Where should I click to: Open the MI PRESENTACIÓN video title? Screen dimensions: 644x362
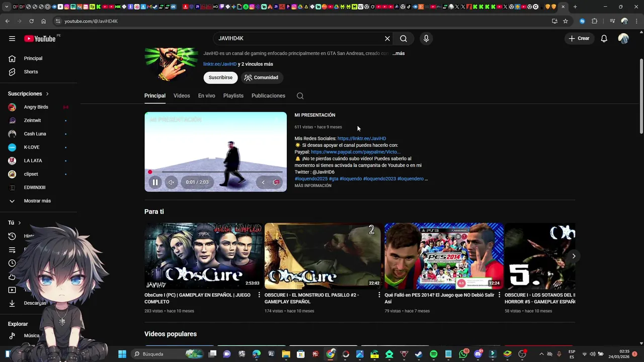click(x=315, y=115)
